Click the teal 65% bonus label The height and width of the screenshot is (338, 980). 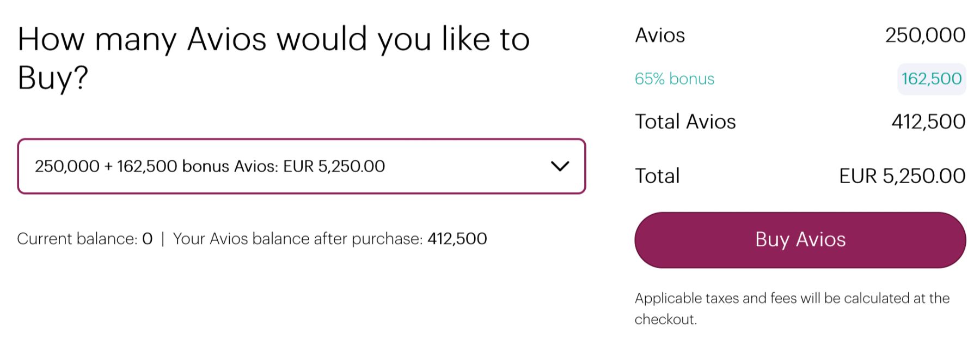[x=674, y=79]
